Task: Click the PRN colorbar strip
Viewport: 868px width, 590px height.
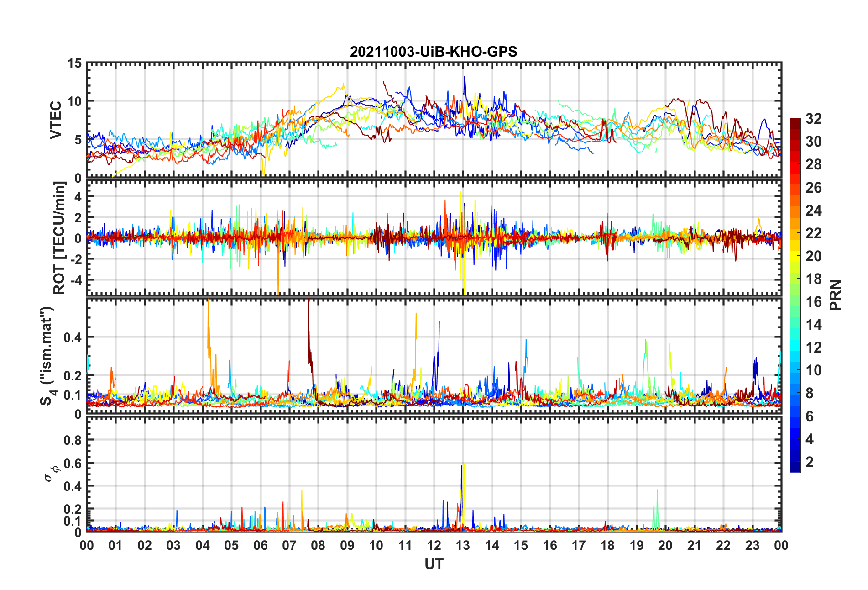Action: click(x=795, y=295)
